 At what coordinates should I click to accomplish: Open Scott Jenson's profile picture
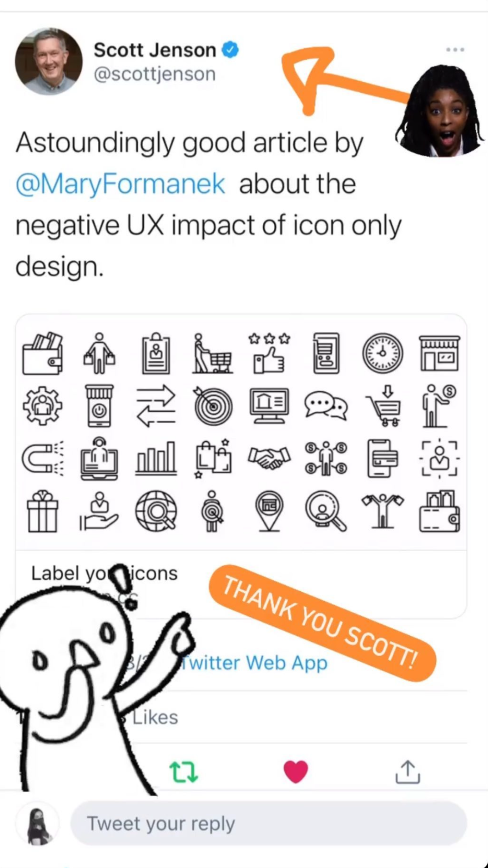[49, 61]
